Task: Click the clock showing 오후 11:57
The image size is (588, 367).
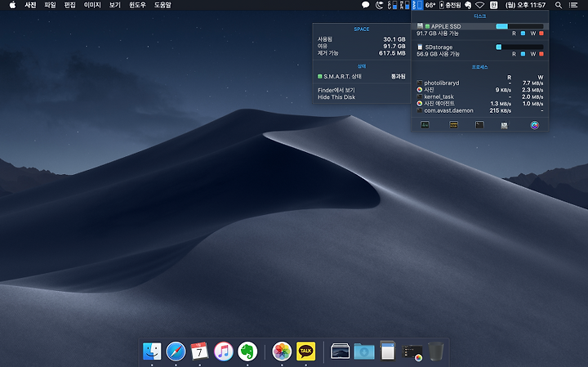Action: click(x=525, y=5)
